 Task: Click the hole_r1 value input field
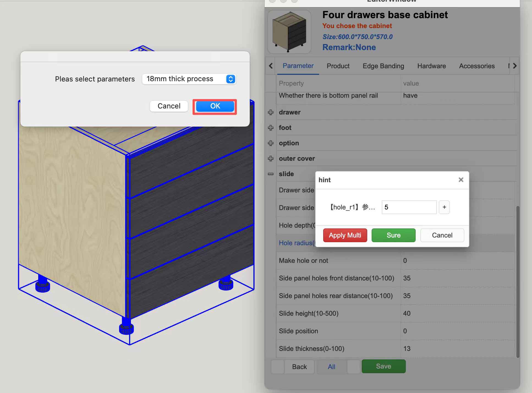409,207
